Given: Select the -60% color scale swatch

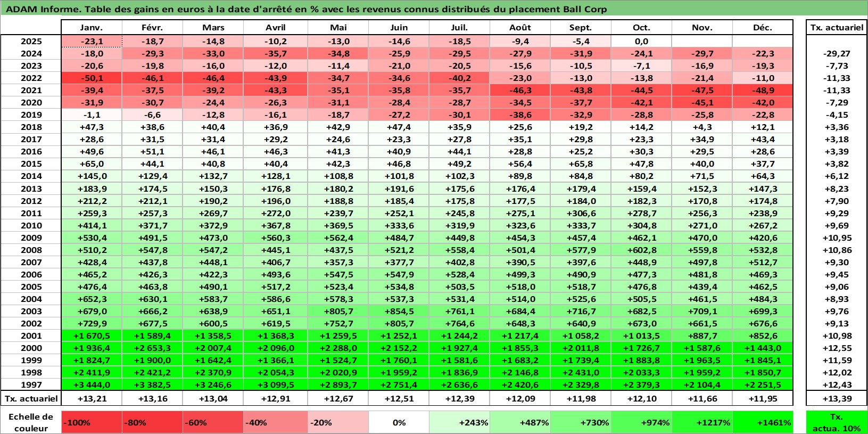Looking at the screenshot, I should pos(213,422).
